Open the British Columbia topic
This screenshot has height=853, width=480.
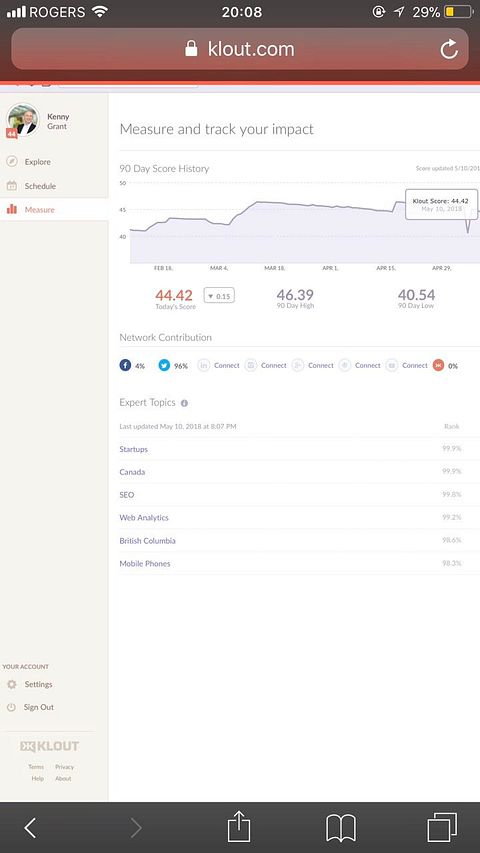[x=147, y=541]
